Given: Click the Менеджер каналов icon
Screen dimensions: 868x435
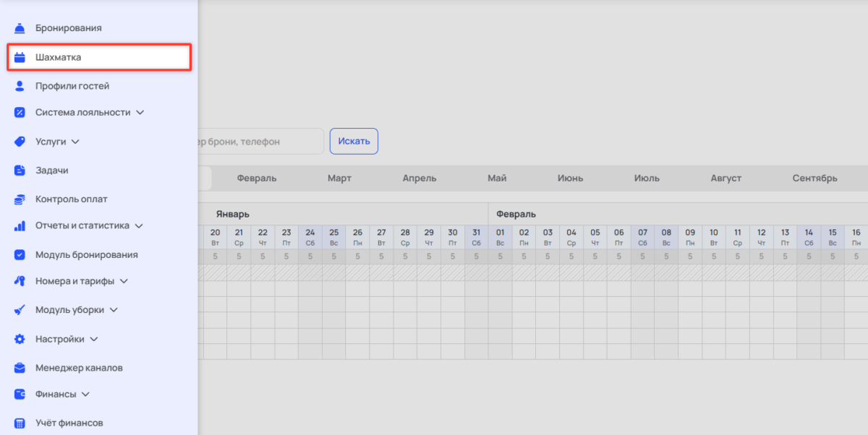Looking at the screenshot, I should [20, 368].
